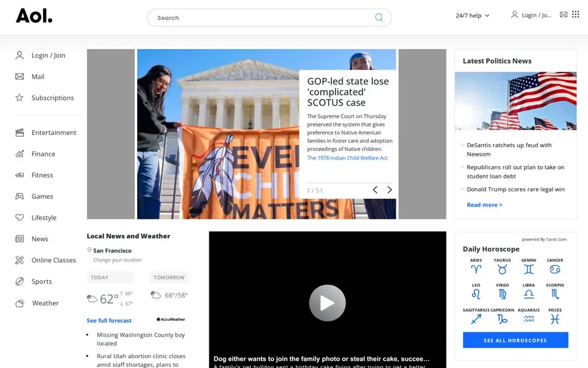Click the Scorpio horoscope icon
The width and height of the screenshot is (588, 368).
point(555,294)
